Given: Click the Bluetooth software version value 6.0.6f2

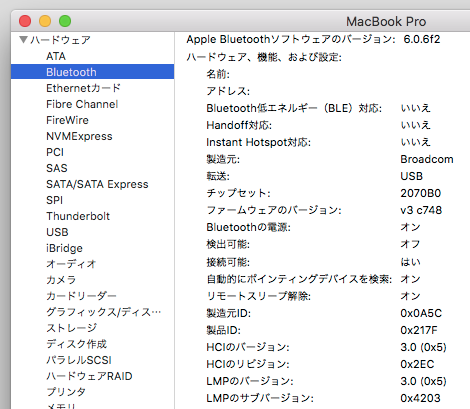Looking at the screenshot, I should point(422,39).
